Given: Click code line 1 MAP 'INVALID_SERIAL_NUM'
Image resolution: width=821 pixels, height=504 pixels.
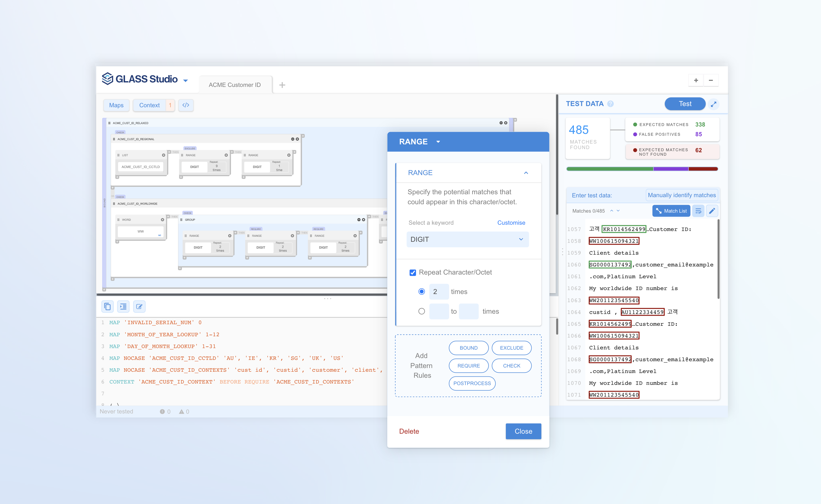Looking at the screenshot, I should [155, 322].
